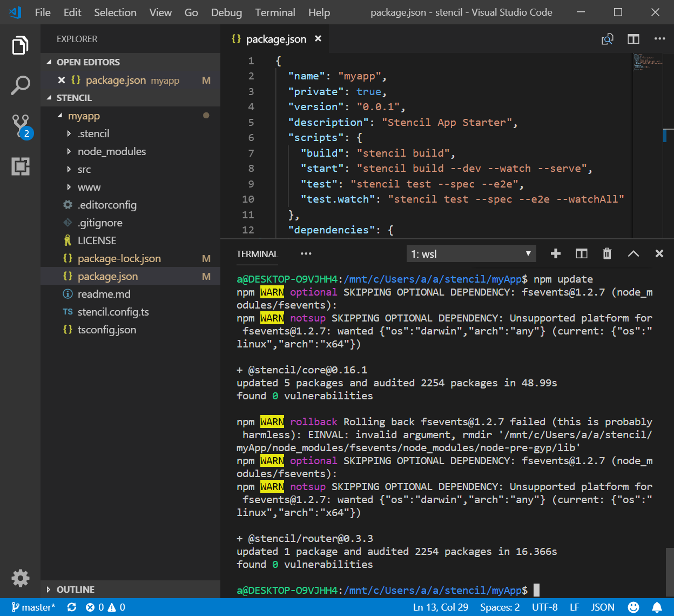Collapse the STENCIL workspace section
The image size is (674, 616).
pyautogui.click(x=130, y=98)
